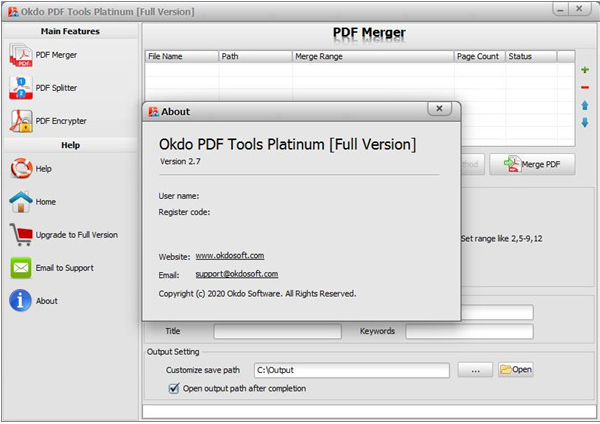The width and height of the screenshot is (600, 424).
Task: Remove file with red minus icon
Action: pyautogui.click(x=585, y=88)
